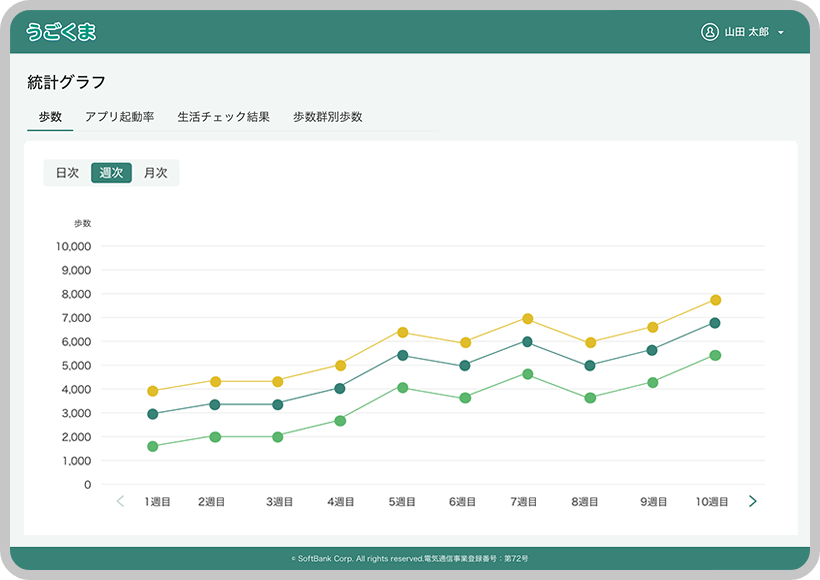Click the うごくま logo
Viewport: 820px width, 580px height.
pyautogui.click(x=62, y=32)
